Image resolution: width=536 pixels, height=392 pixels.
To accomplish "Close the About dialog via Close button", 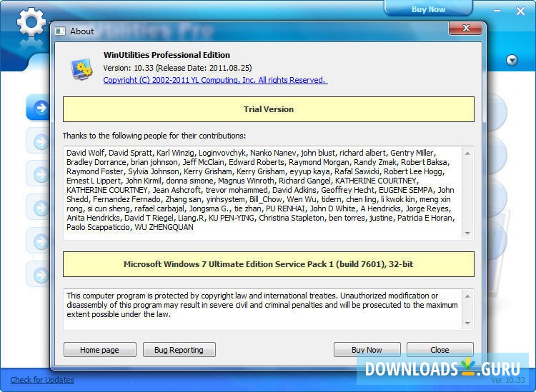I will point(440,350).
